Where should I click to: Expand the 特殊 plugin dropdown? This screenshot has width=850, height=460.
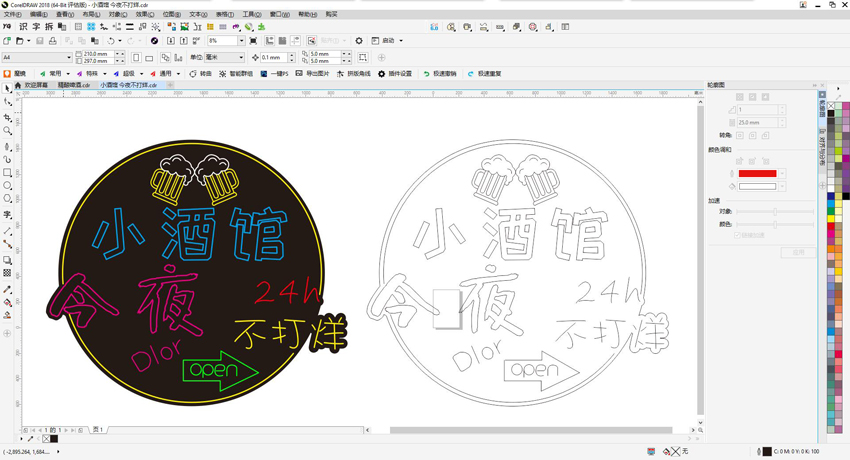105,74
